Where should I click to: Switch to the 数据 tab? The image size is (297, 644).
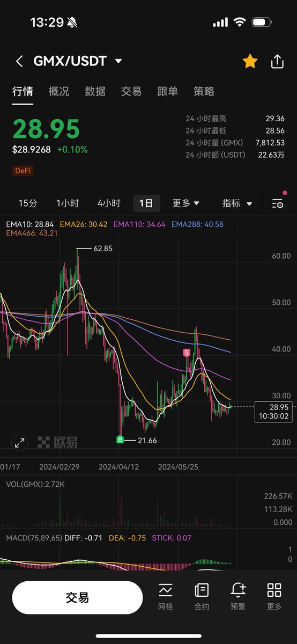coord(95,92)
